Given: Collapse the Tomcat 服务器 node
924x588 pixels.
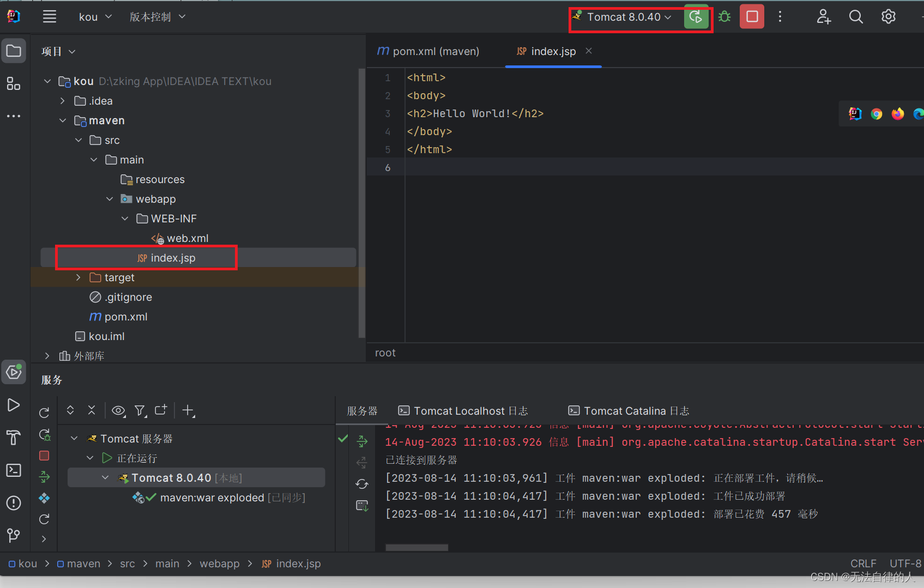Looking at the screenshot, I should 74,438.
